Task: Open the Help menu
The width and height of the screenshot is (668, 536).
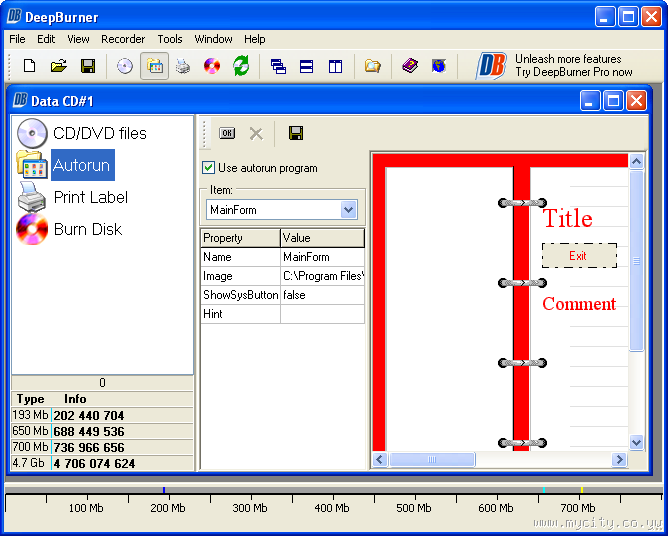Action: [x=255, y=39]
